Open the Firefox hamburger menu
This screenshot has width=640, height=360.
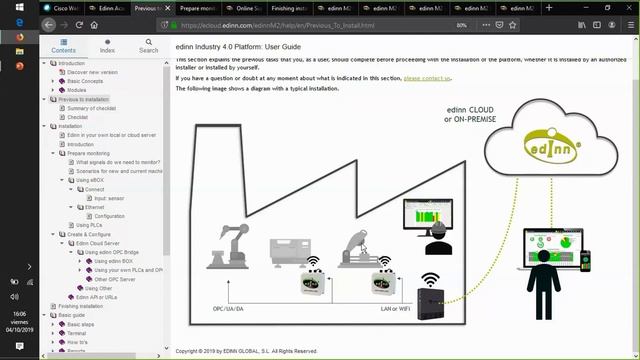click(x=631, y=25)
